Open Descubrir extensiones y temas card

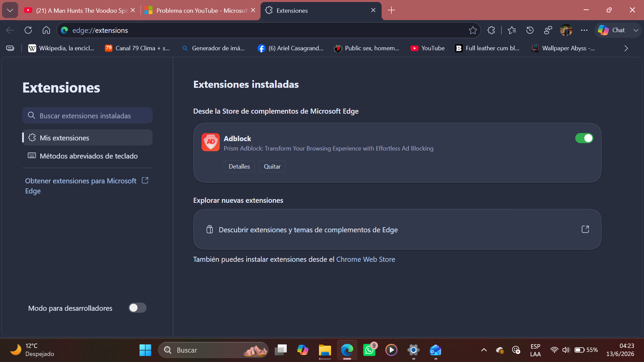397,230
